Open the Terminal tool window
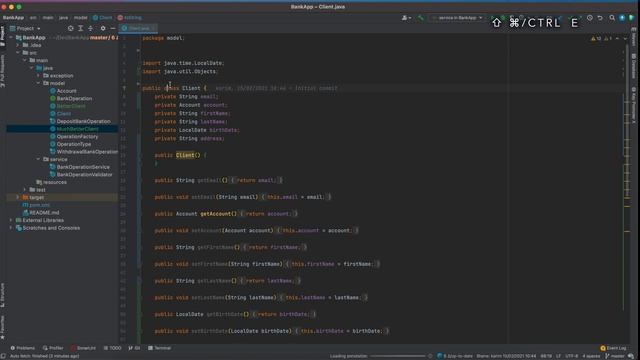This screenshot has width=640, height=360. pos(160,348)
